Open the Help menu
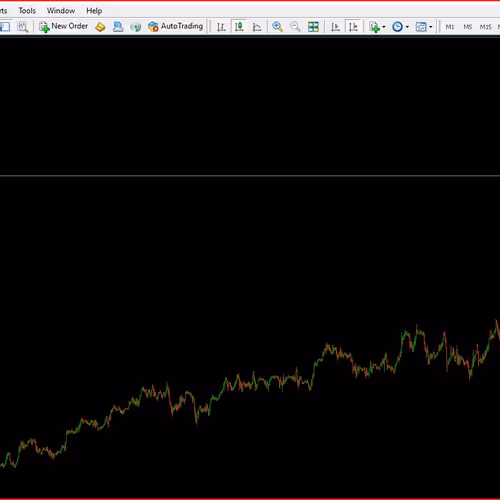Screen dimensions: 500x500 click(94, 11)
